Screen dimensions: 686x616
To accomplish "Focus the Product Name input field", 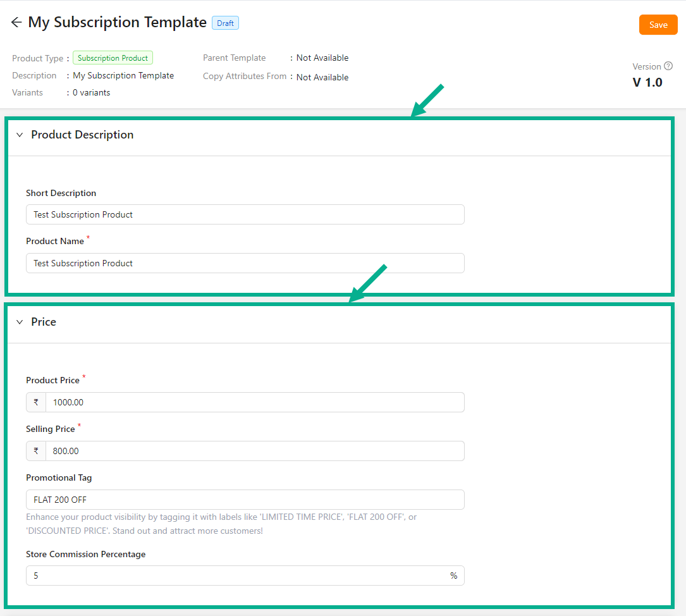I will [x=245, y=263].
